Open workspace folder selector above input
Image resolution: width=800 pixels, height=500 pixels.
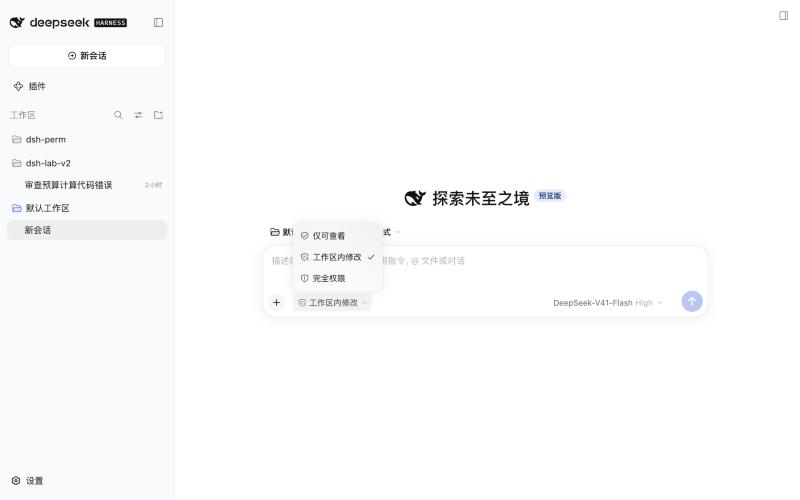pos(281,232)
